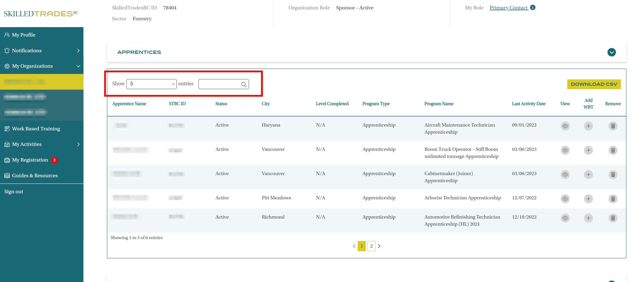The width and height of the screenshot is (644, 282).
Task: Click the info icon beside Primary Contact
Action: pyautogui.click(x=533, y=8)
